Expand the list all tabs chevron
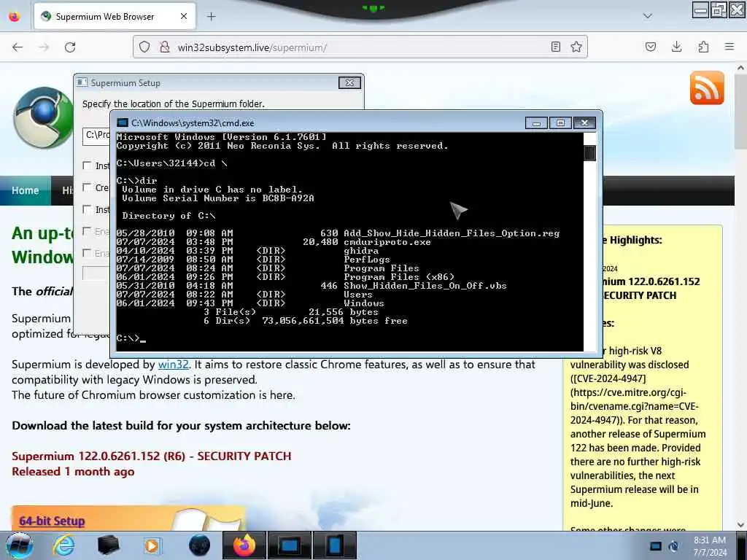This screenshot has height=560, width=747. tap(648, 16)
